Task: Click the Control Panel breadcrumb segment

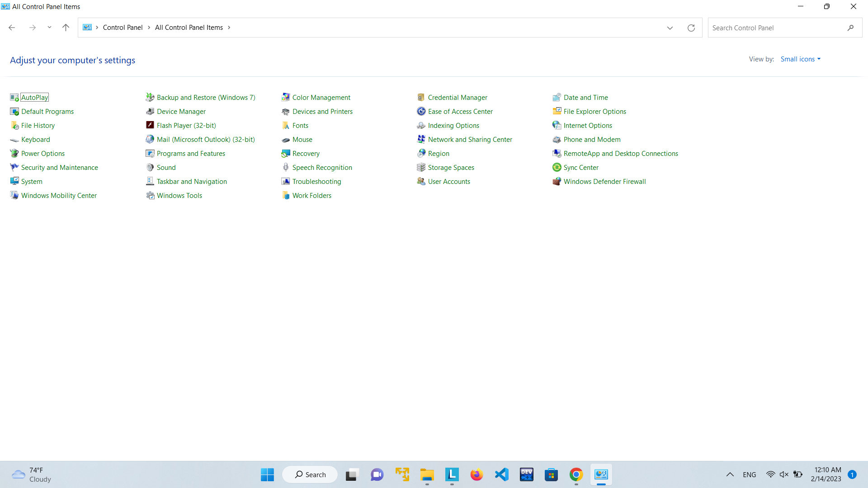Action: (x=123, y=28)
